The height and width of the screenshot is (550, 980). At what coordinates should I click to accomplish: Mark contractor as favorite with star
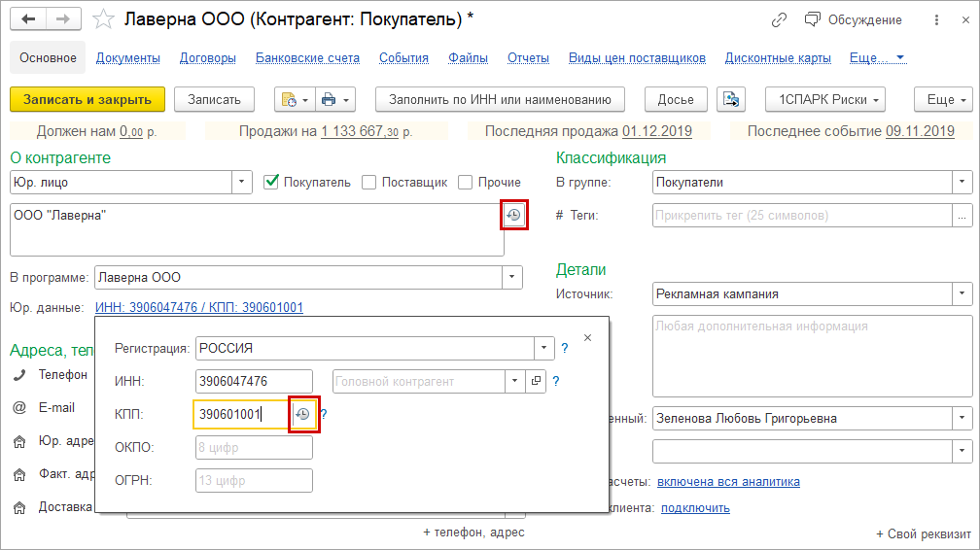[x=100, y=19]
